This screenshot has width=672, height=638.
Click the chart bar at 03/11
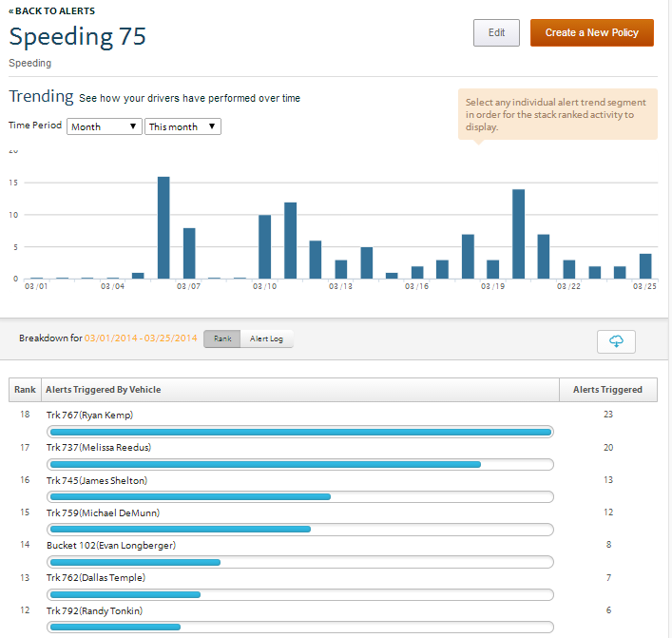click(x=290, y=240)
